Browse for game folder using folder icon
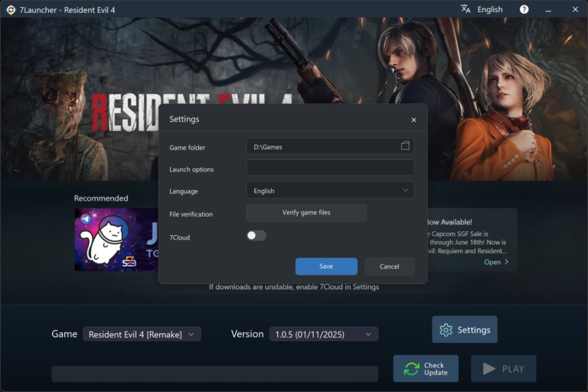Screen dimensions: 588x392 pyautogui.click(x=405, y=146)
